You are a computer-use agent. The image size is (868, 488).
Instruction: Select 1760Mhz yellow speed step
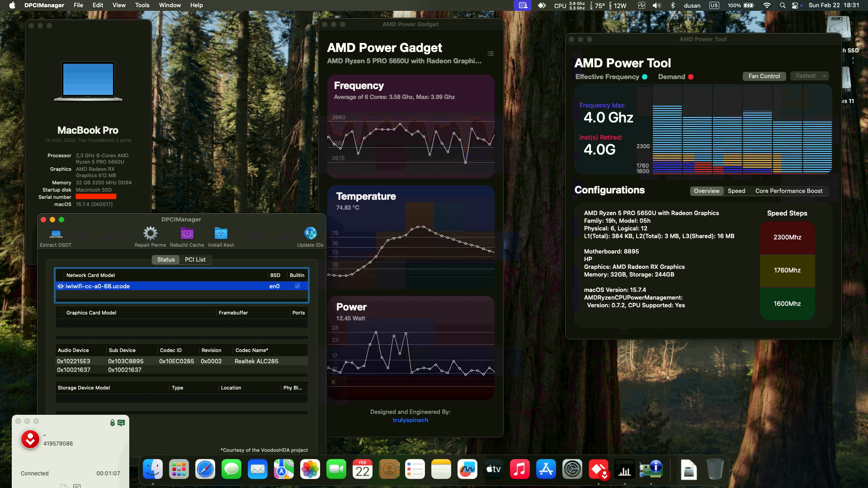(x=787, y=270)
